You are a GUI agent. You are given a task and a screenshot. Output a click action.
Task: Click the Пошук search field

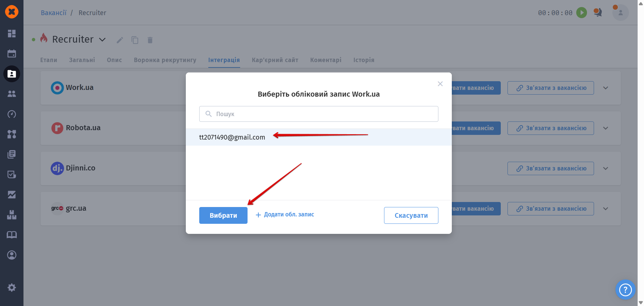click(x=319, y=114)
